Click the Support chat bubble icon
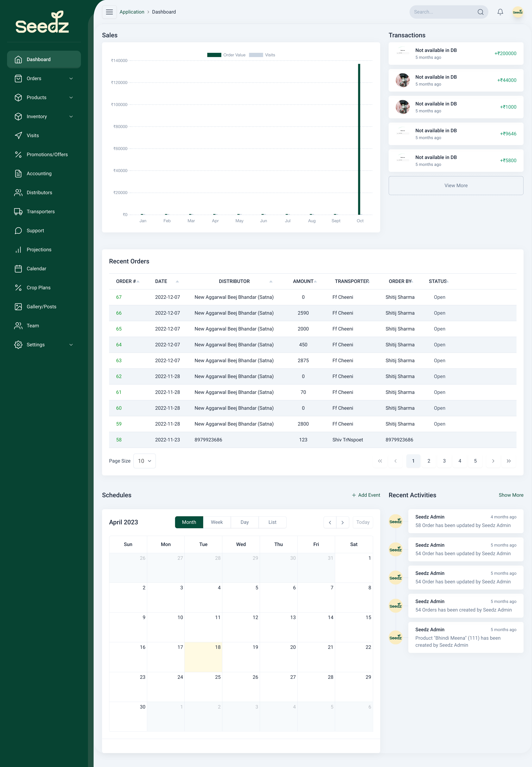Image resolution: width=532 pixels, height=767 pixels. tap(18, 230)
